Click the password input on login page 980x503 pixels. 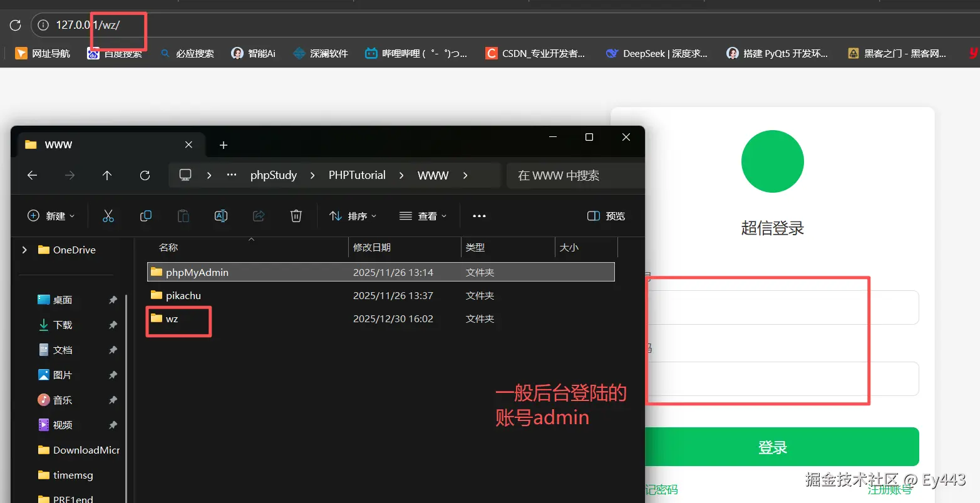tap(782, 379)
